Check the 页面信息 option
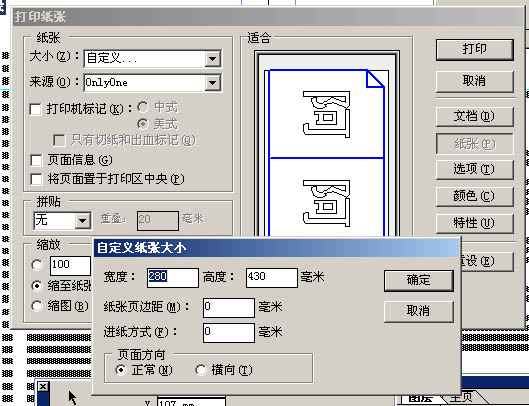The width and height of the screenshot is (529, 406). pyautogui.click(x=36, y=160)
